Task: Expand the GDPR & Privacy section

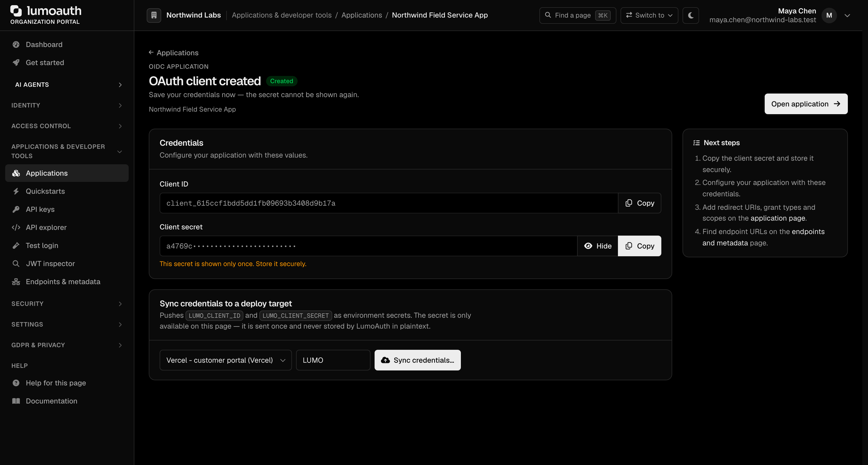Action: click(x=67, y=345)
